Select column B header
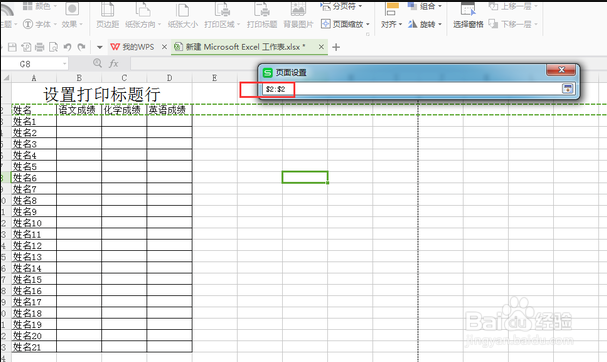Viewport: 607px width, 362px height. tap(79, 78)
